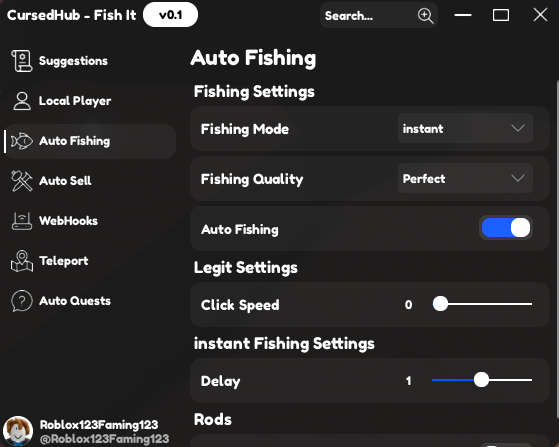Screen dimensions: 559x447
Task: Click the Teleport map pin icon
Action: tap(22, 261)
